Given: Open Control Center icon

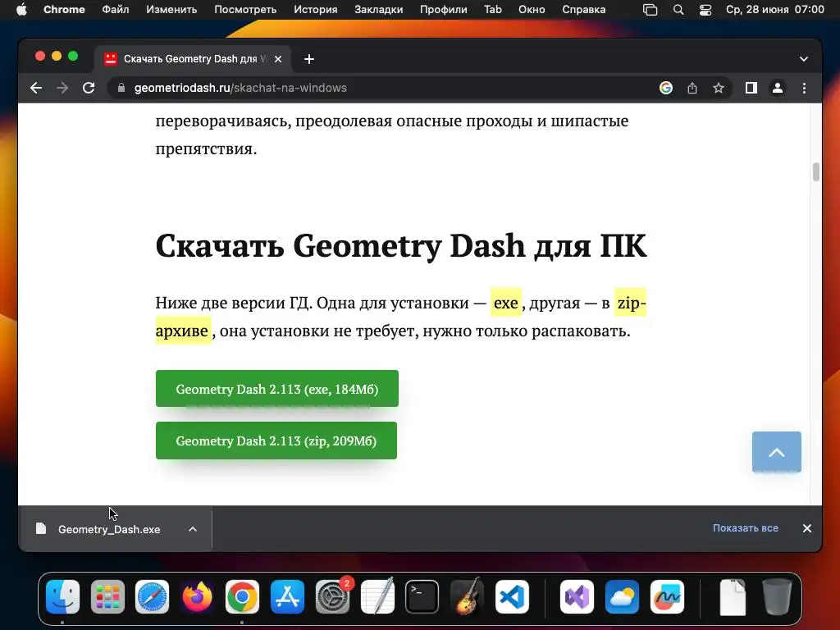Looking at the screenshot, I should coord(705,10).
